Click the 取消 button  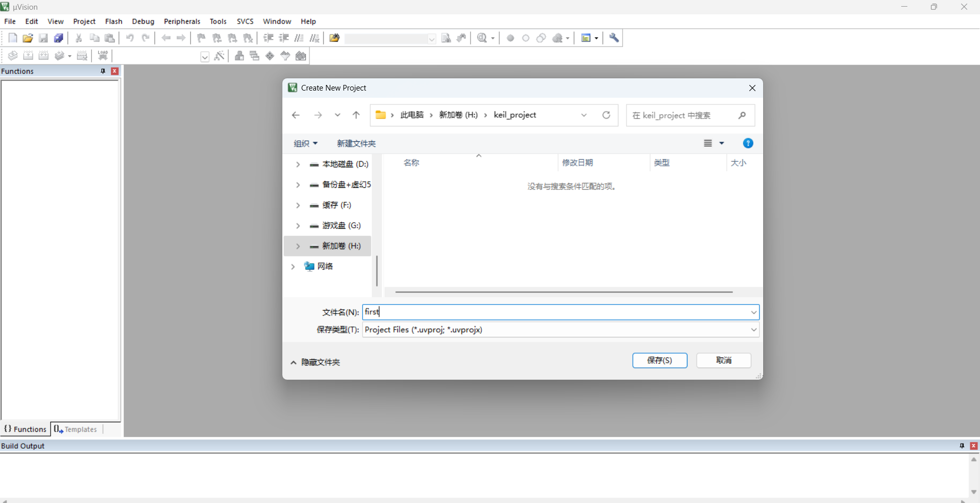click(x=724, y=360)
